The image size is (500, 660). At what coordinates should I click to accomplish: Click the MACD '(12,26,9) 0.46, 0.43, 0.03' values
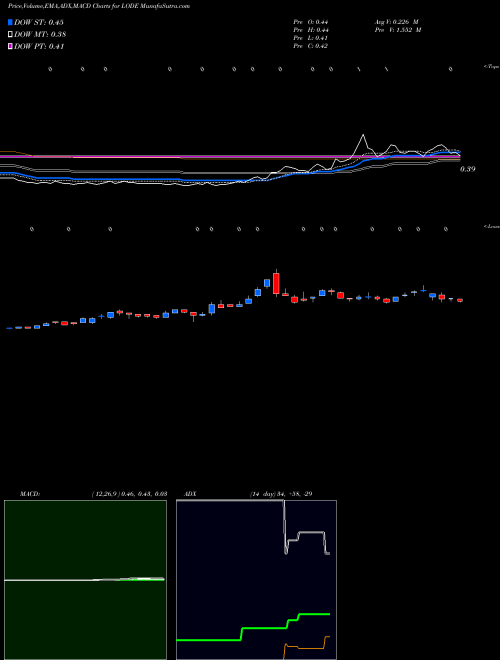point(129,494)
